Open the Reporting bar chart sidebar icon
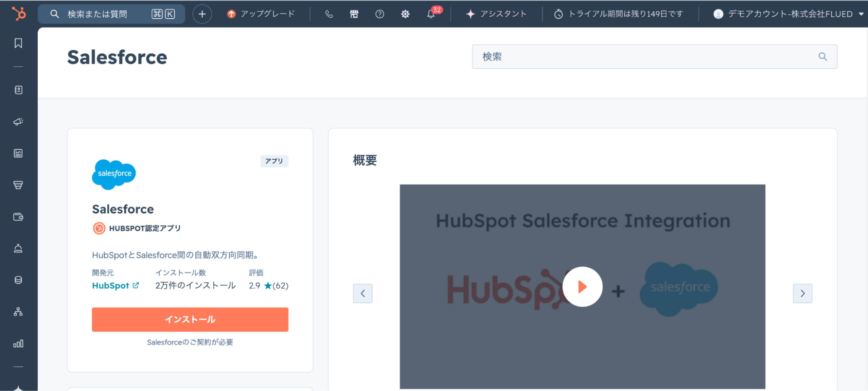868x391 pixels. coord(18,344)
